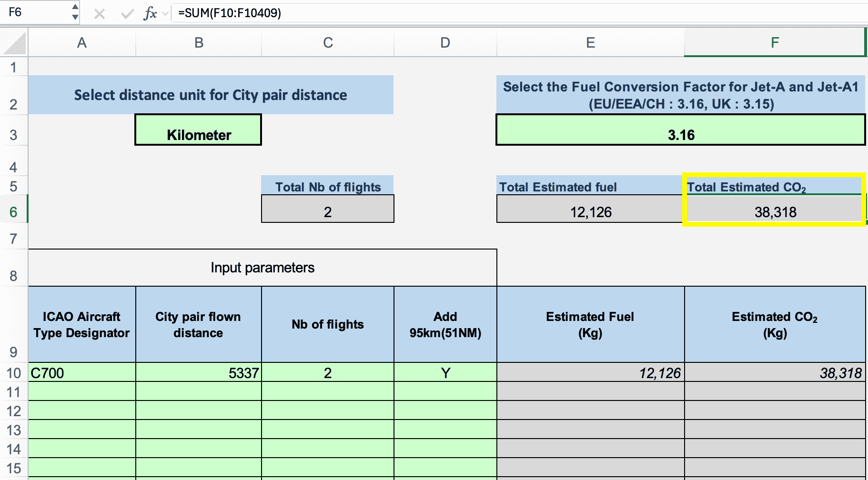868x480 pixels.
Task: Click the confirm entry checkmark icon
Action: tap(127, 13)
